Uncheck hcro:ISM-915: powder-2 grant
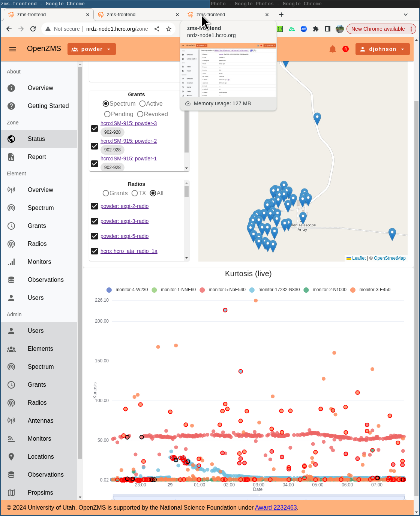420x516 pixels. click(94, 146)
